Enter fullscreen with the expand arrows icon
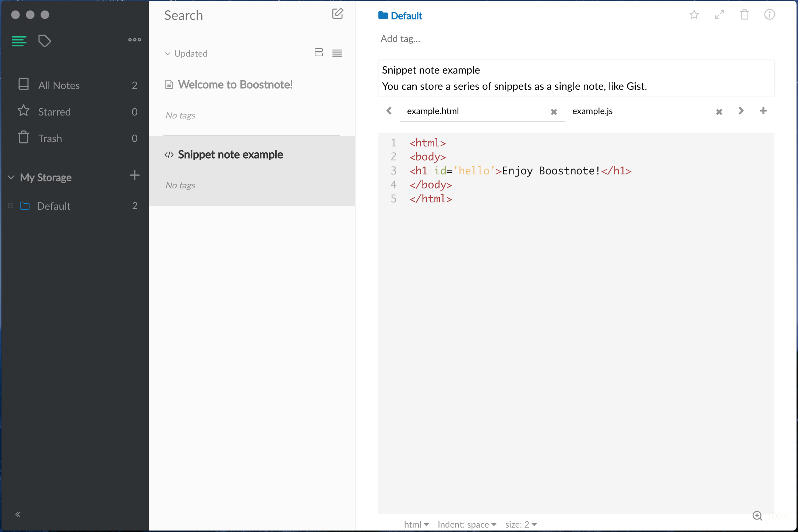The width and height of the screenshot is (798, 532). [x=720, y=15]
